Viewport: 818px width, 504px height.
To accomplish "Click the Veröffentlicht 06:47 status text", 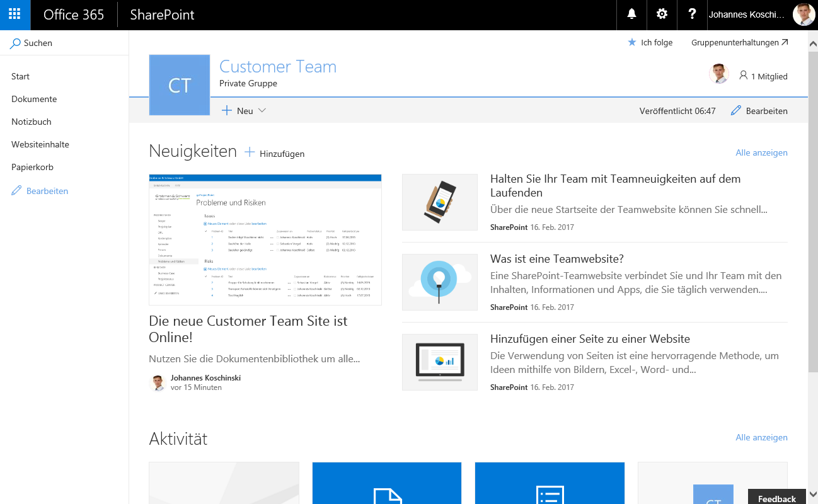I will click(677, 111).
